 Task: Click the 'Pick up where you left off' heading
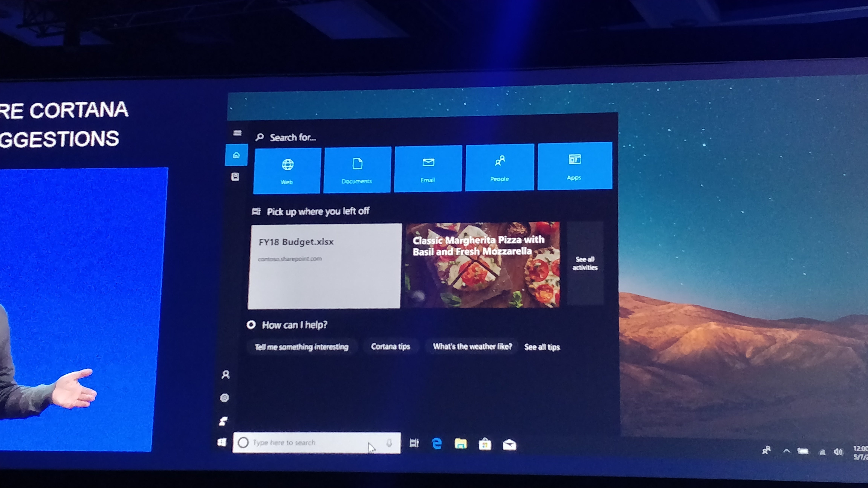(x=318, y=211)
